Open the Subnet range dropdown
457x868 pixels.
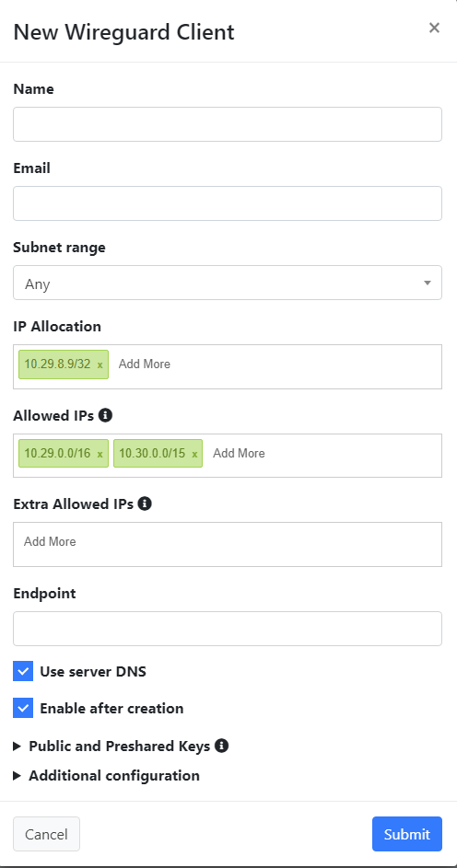228,283
